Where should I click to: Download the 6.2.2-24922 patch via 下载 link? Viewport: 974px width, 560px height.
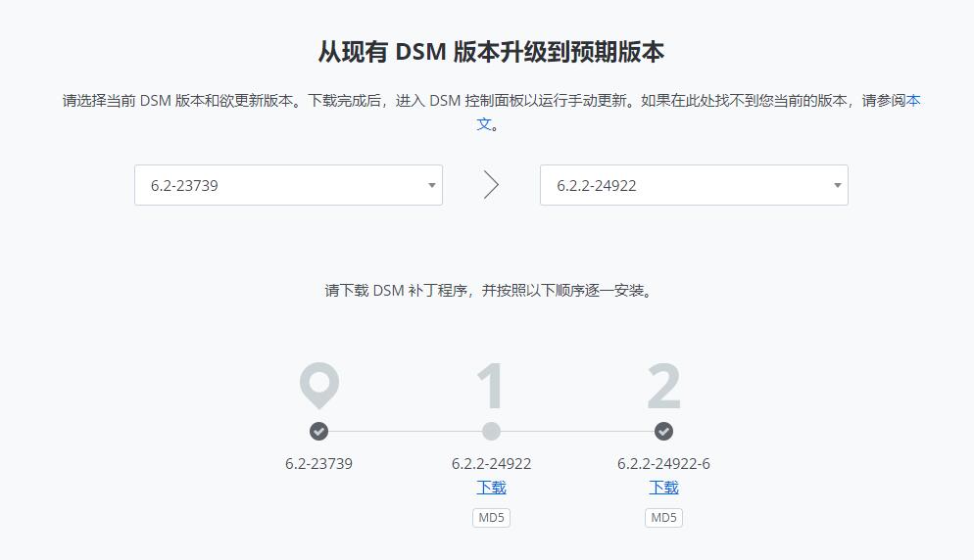pyautogui.click(x=491, y=488)
